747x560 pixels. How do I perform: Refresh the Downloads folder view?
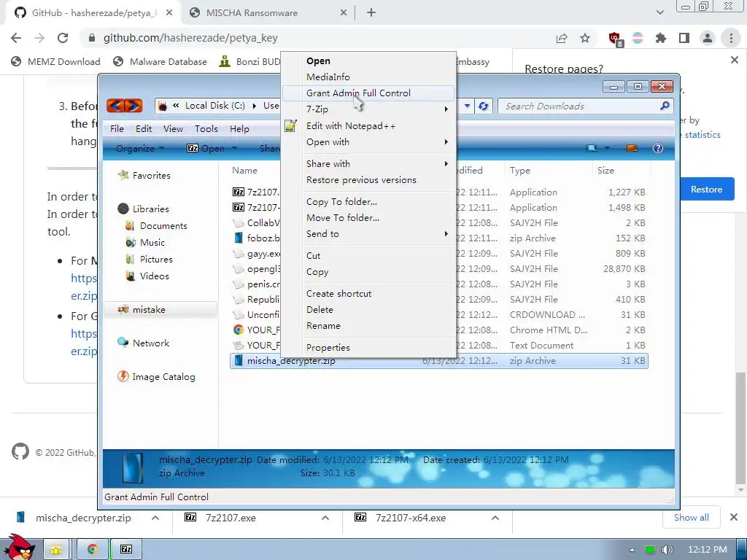point(483,106)
